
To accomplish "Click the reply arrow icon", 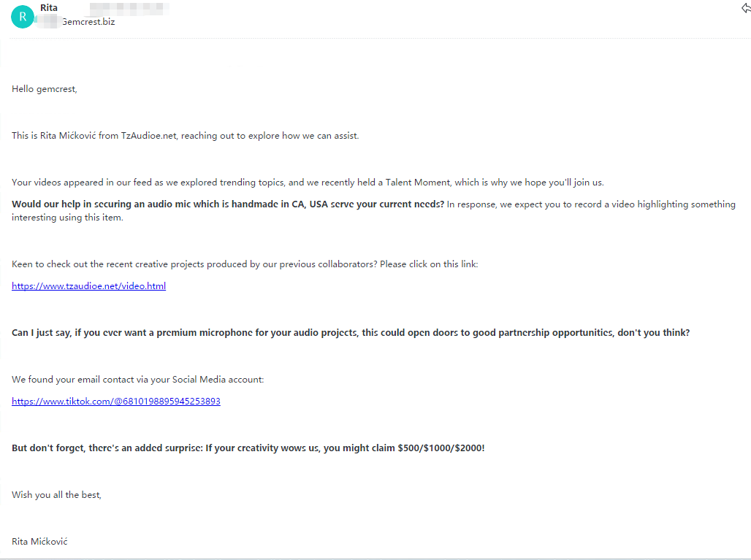I will pos(745,8).
